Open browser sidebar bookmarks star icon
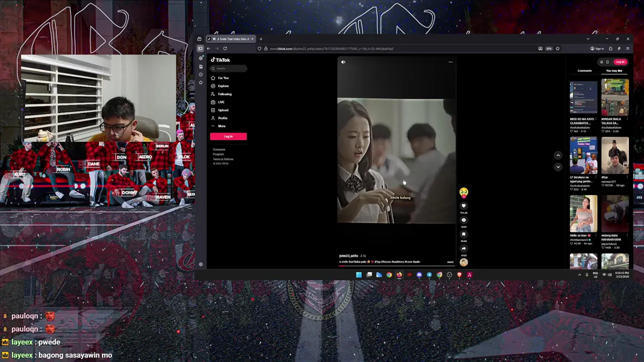Viewport: 644px width, 362px height. coord(201,82)
